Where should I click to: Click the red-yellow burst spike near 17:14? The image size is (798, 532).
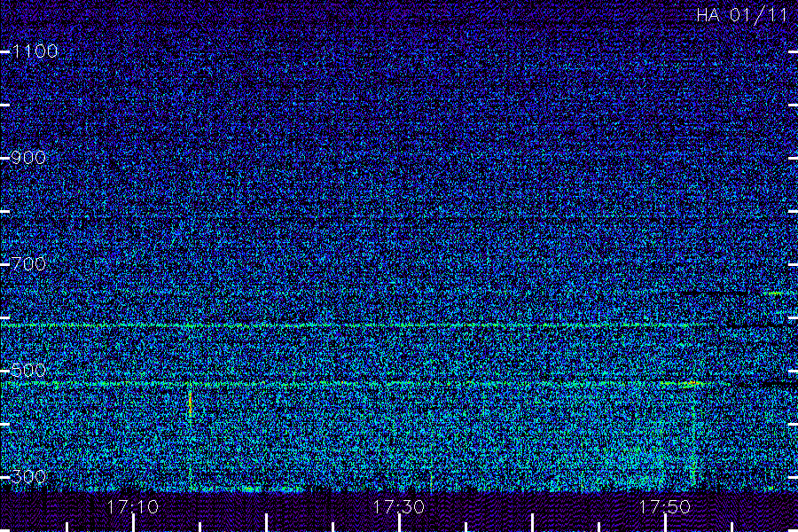tap(191, 404)
